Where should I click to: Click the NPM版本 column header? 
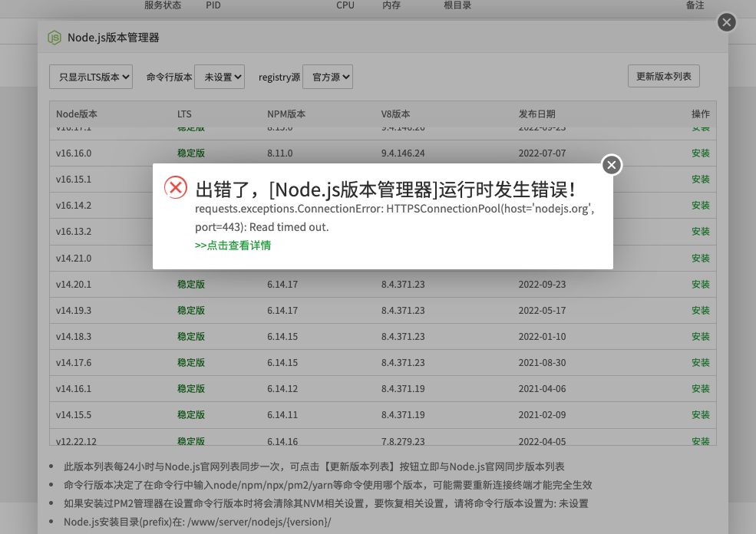[x=286, y=114]
